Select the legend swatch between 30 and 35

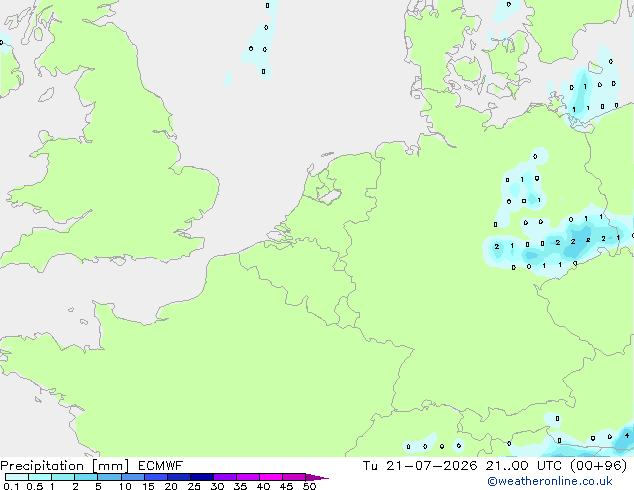click(225, 477)
